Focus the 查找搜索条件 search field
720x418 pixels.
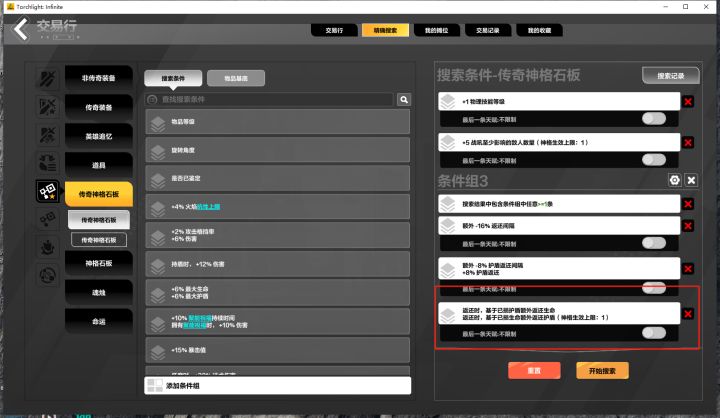270,99
